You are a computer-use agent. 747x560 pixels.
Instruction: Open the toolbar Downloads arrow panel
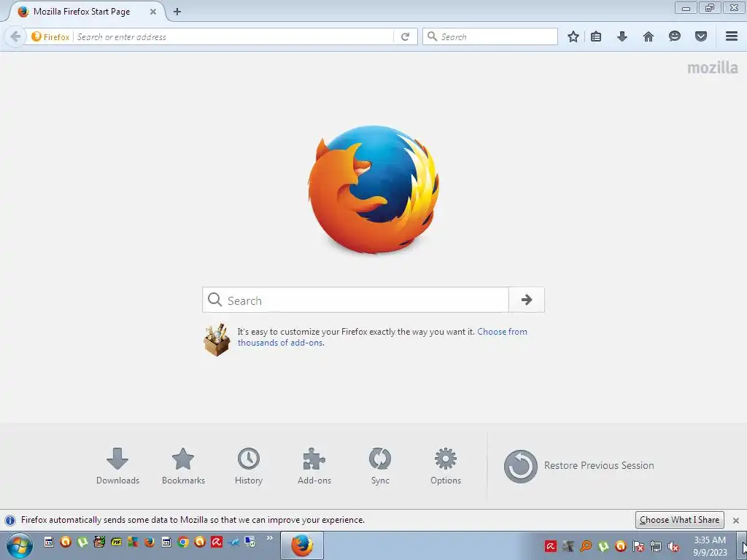622,36
